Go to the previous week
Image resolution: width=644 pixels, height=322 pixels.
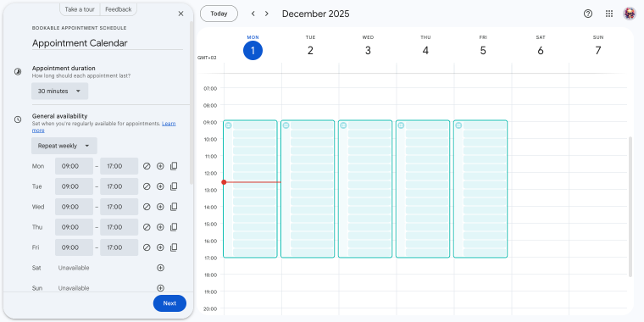pos(253,14)
